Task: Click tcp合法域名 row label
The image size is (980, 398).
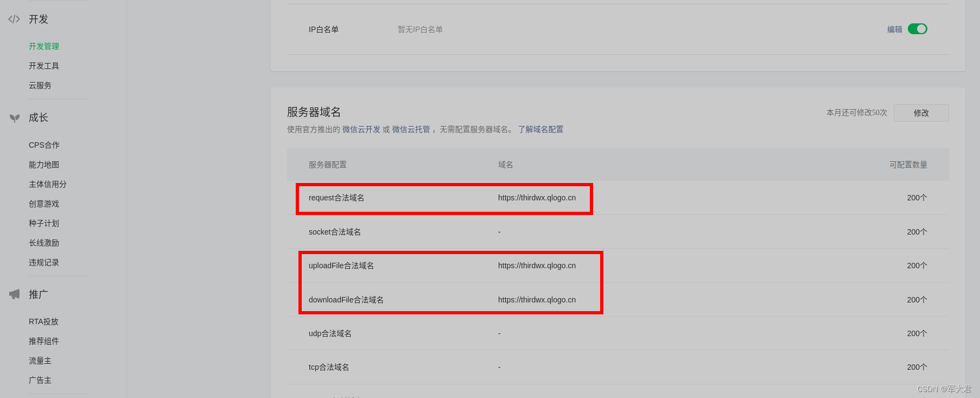Action: 329,367
